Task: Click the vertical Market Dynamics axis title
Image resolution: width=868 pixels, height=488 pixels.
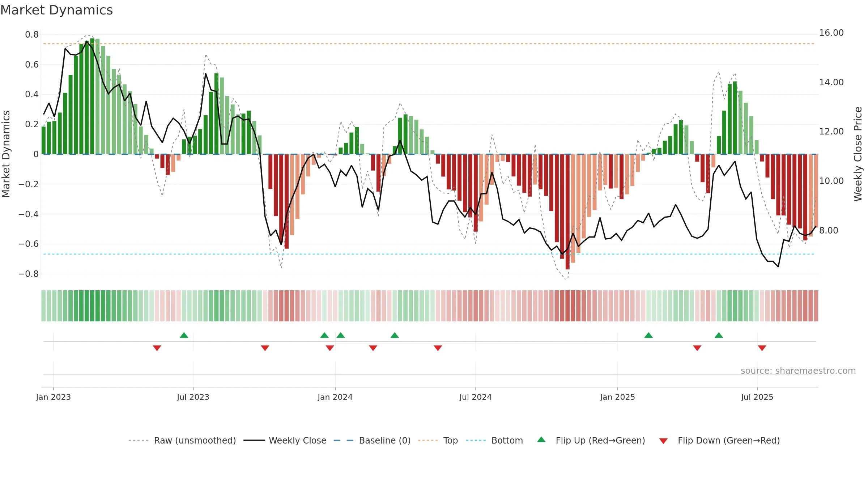Action: pyautogui.click(x=6, y=154)
